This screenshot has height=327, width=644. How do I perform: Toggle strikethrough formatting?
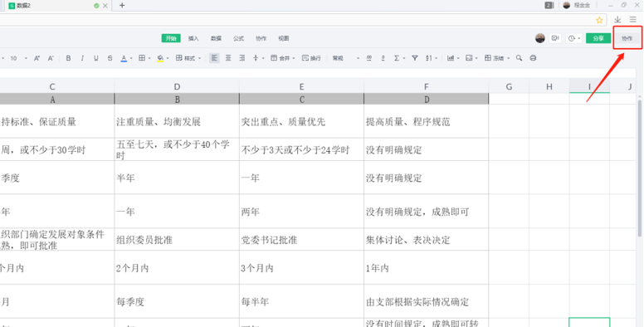tap(110, 58)
